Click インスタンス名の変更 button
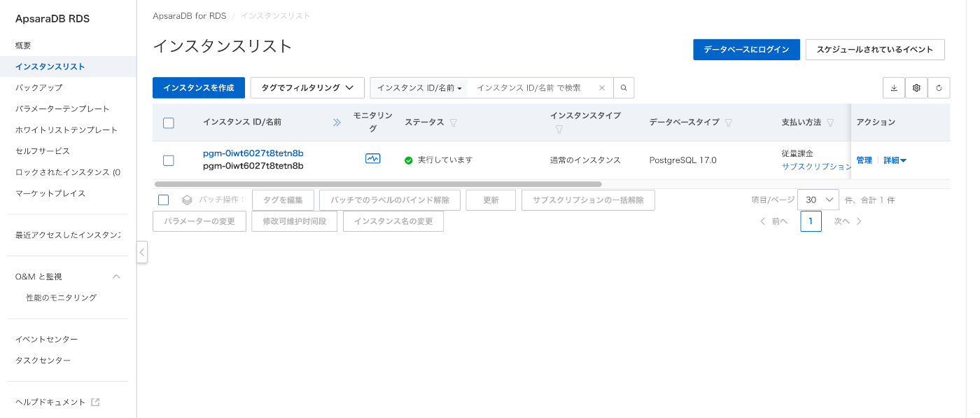The height and width of the screenshot is (418, 980). click(393, 221)
